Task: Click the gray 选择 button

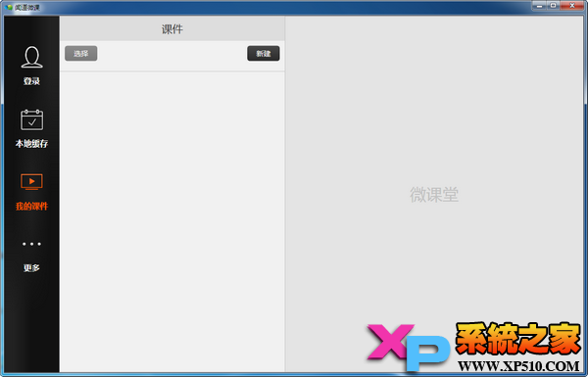Action: 81,53
